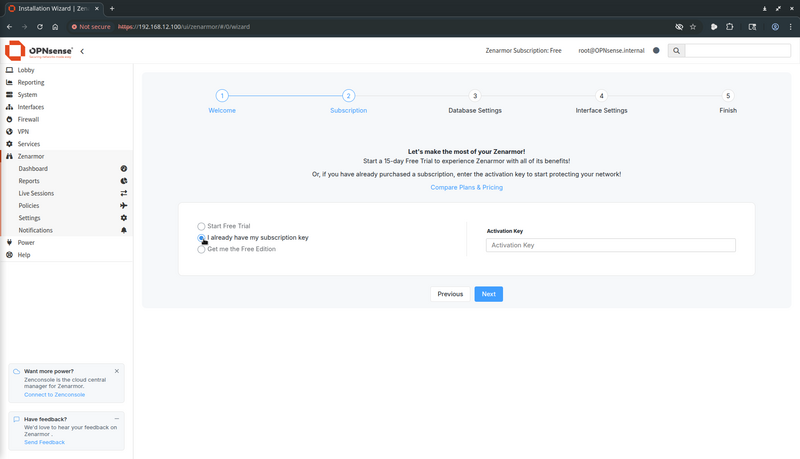
Task: Click the OPNsense logo
Action: click(x=39, y=51)
